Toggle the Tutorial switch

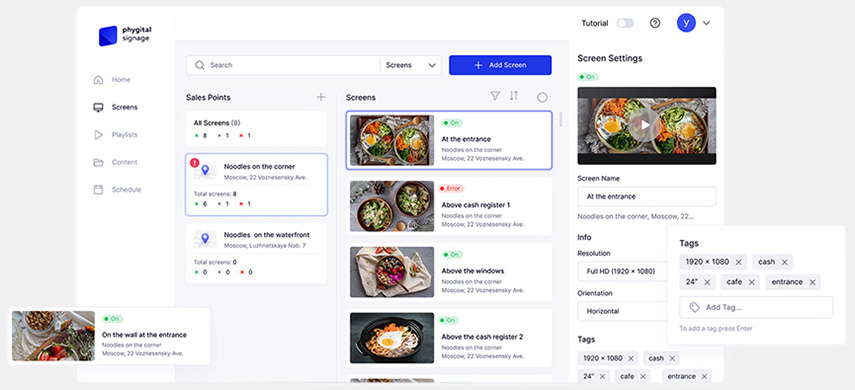click(x=625, y=23)
